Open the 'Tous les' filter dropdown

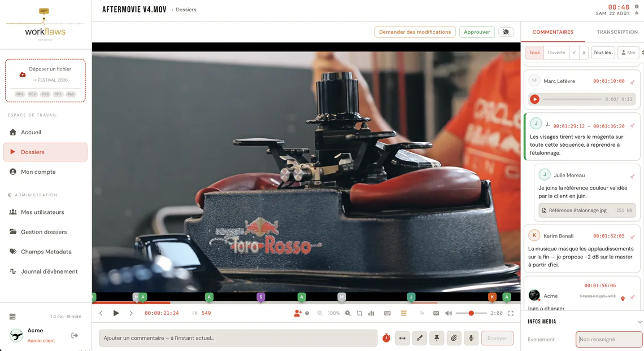click(x=603, y=52)
